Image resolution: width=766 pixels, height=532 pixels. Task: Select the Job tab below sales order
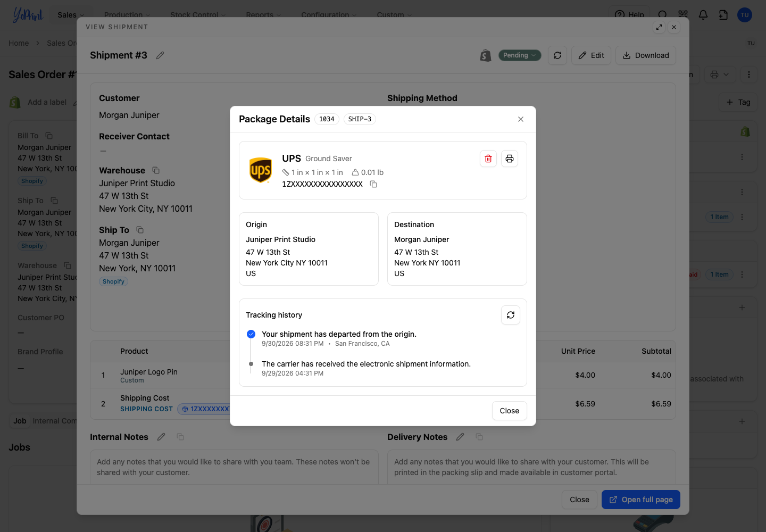20,421
